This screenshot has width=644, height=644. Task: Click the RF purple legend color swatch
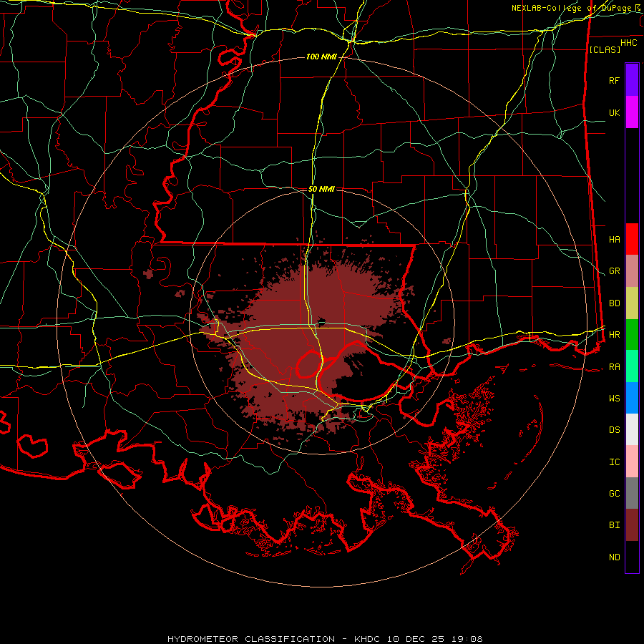[x=632, y=80]
